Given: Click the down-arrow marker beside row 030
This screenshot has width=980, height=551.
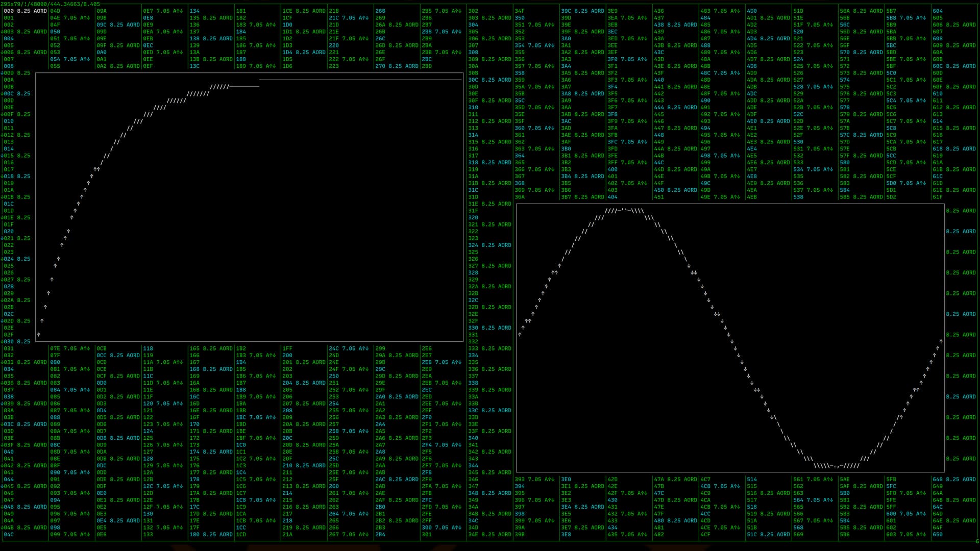Looking at the screenshot, I should [2, 342].
